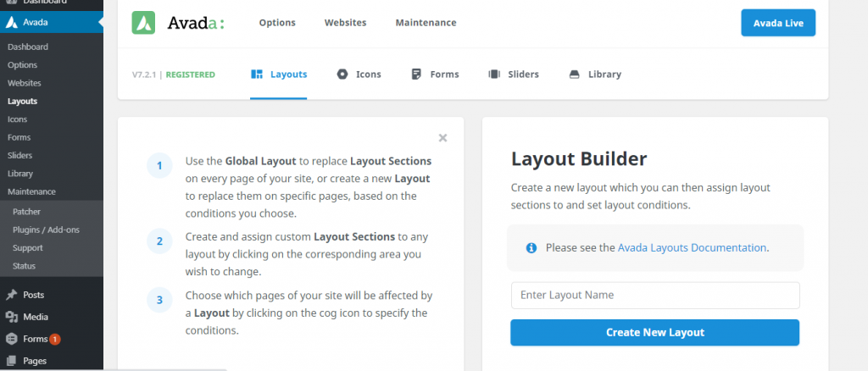Open Sliders in the Avada sidebar submenu
The width and height of the screenshot is (868, 371).
(x=20, y=155)
